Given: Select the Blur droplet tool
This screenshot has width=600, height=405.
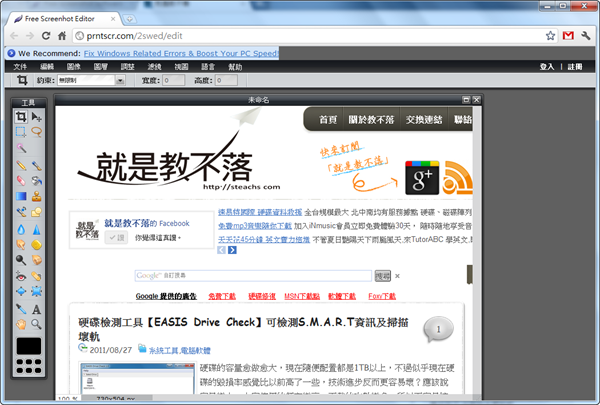Looking at the screenshot, I should point(21,229).
